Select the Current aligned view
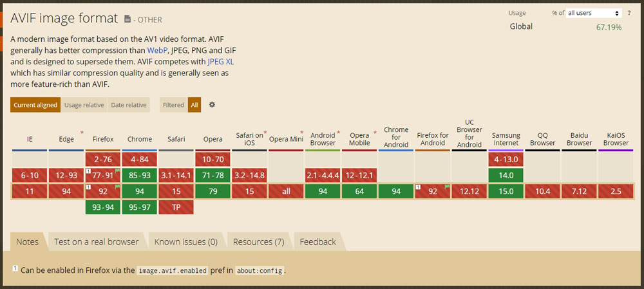This screenshot has width=644, height=289. [35, 105]
